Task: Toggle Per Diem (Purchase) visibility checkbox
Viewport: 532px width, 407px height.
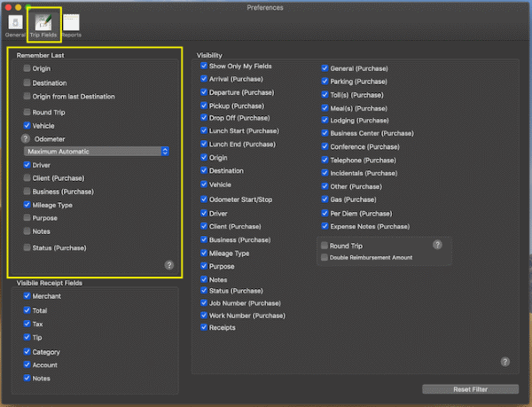Action: point(325,214)
